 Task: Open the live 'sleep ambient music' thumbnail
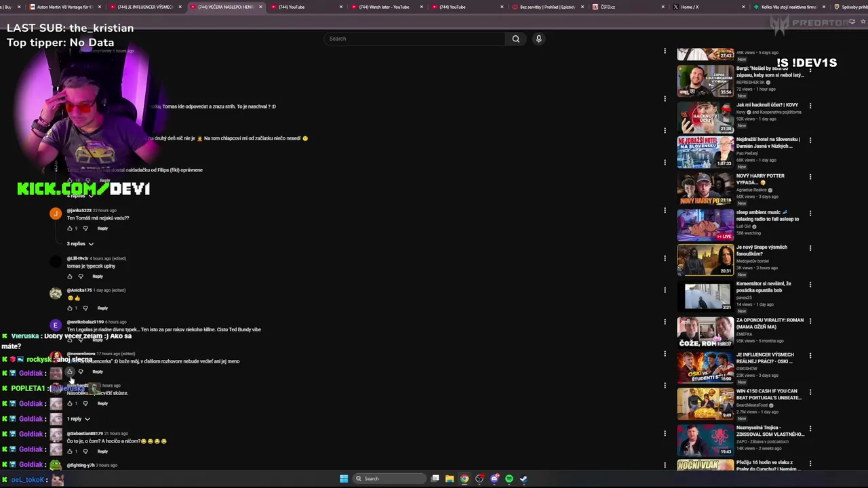pos(705,225)
